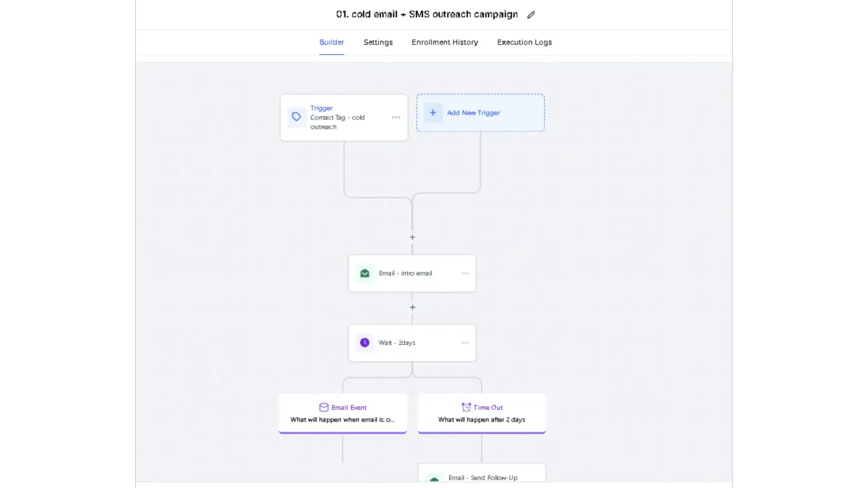Click the Time Out alarm clock icon
The image size is (868, 488).
[467, 408]
